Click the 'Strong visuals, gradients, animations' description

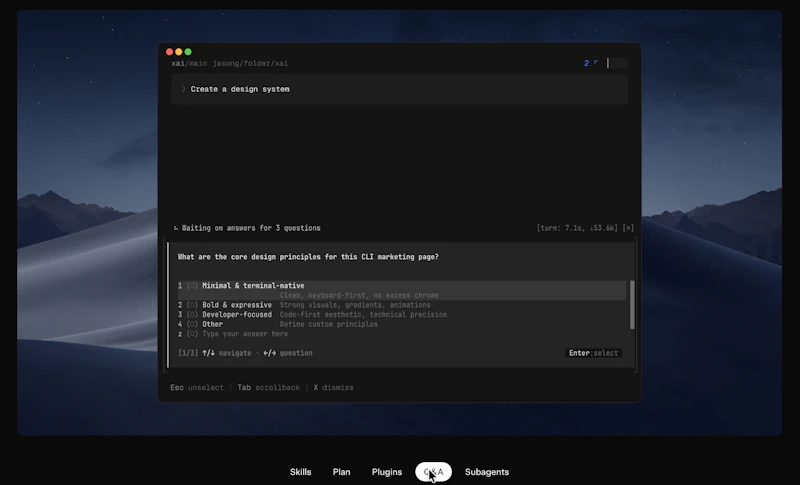pyautogui.click(x=355, y=305)
